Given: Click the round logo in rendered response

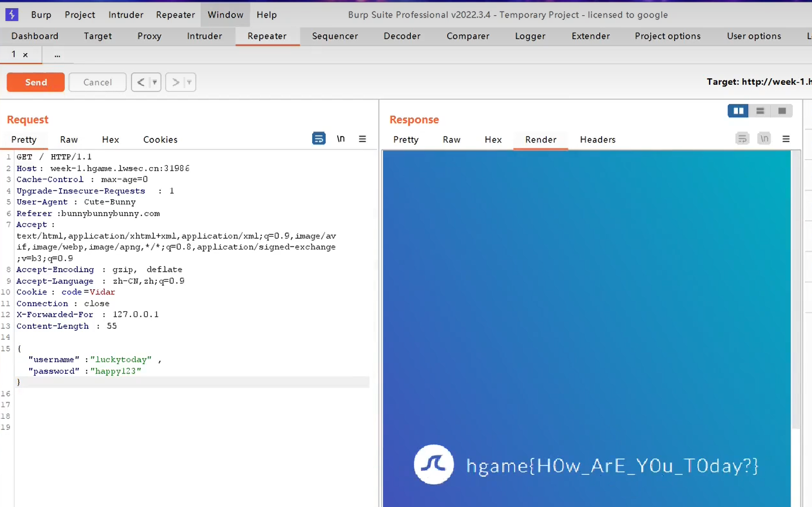Looking at the screenshot, I should (x=434, y=464).
